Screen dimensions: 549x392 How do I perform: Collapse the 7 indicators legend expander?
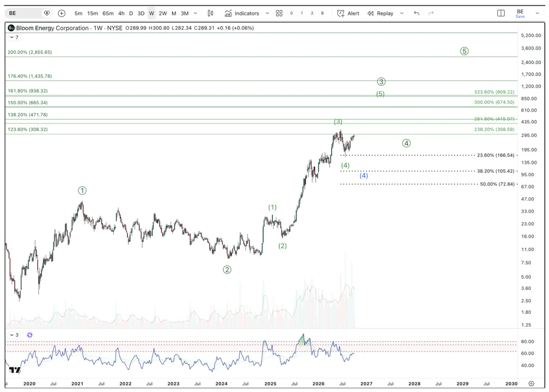pyautogui.click(x=14, y=37)
